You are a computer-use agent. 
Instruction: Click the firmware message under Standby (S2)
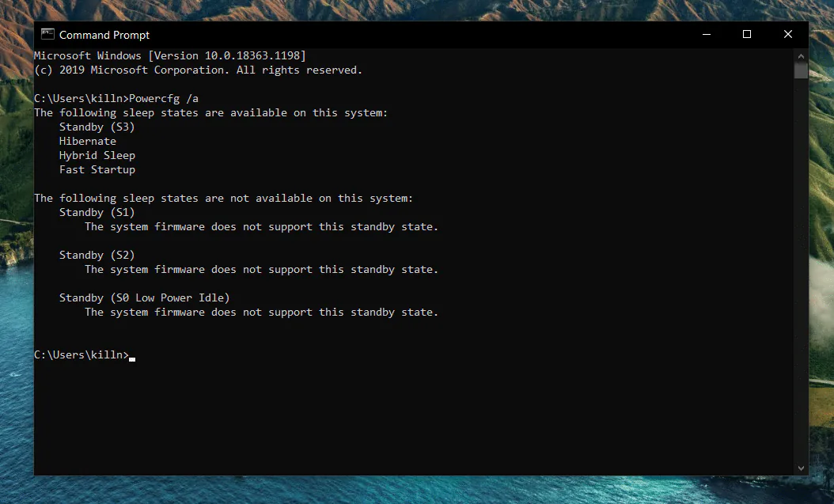(261, 270)
